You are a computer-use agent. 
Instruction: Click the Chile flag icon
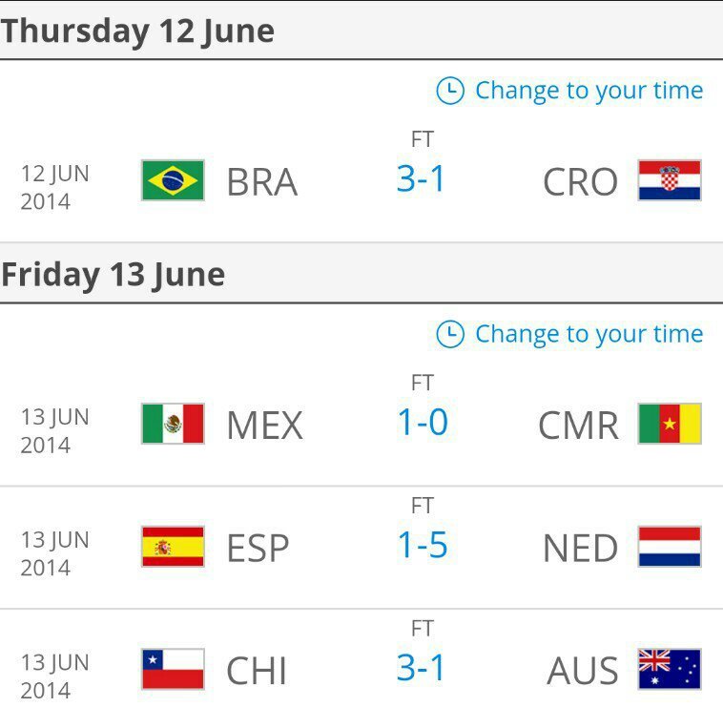(173, 669)
